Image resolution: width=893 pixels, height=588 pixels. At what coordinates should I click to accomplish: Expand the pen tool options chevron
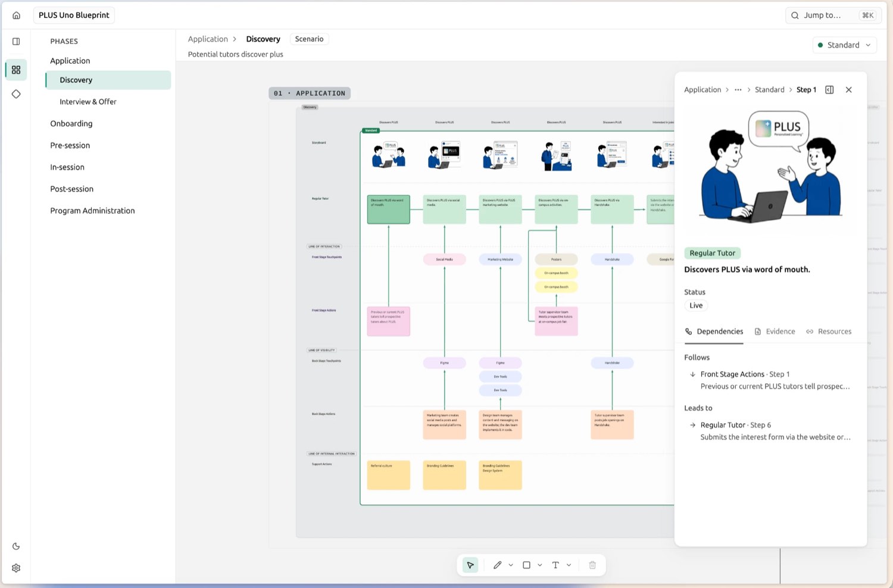(x=511, y=565)
